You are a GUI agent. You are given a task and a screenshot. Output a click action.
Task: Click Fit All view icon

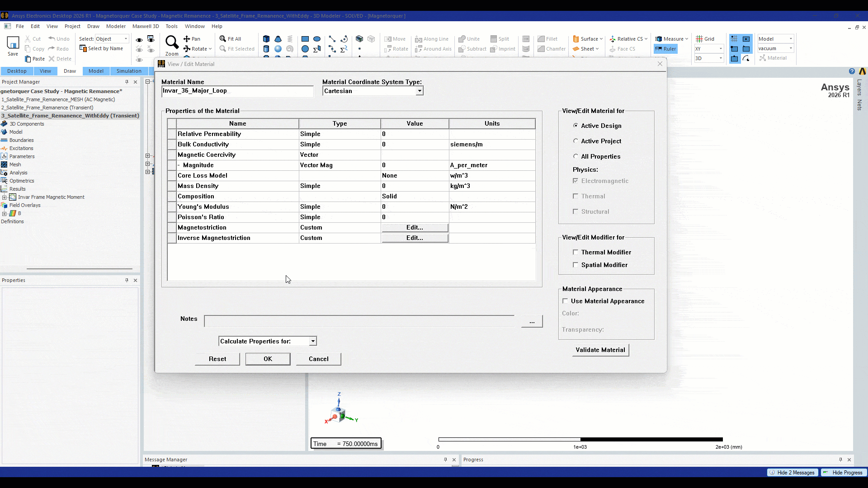[x=223, y=39]
